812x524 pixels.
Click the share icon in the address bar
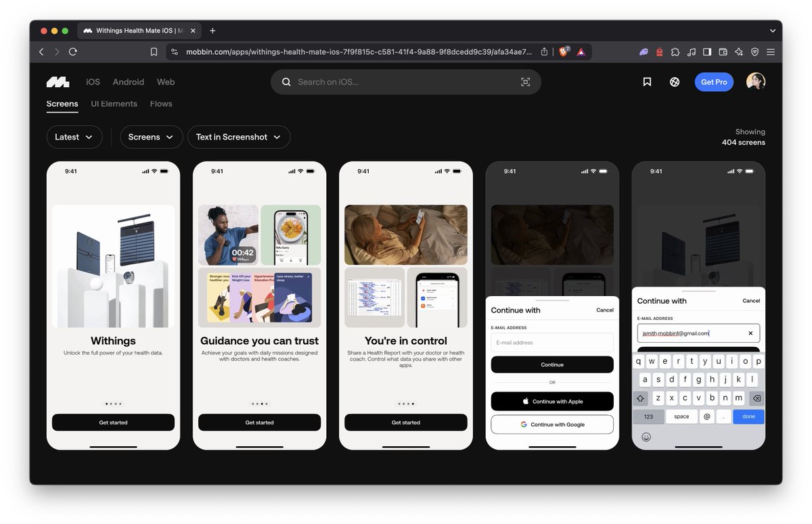(545, 51)
